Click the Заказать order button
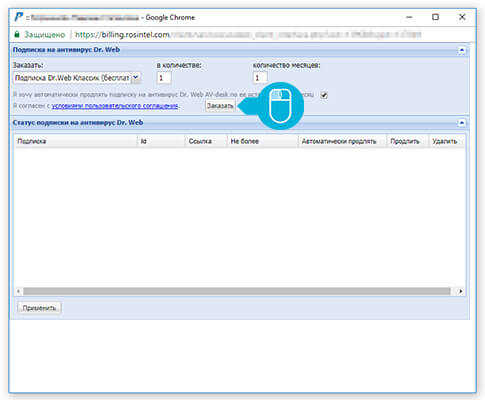This screenshot has width=485, height=400. (x=220, y=106)
